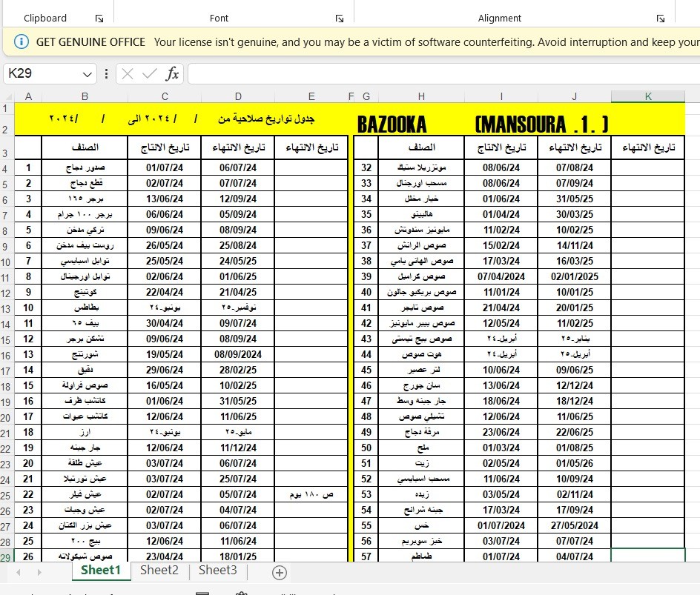
Task: Select column E header
Action: [x=311, y=96]
